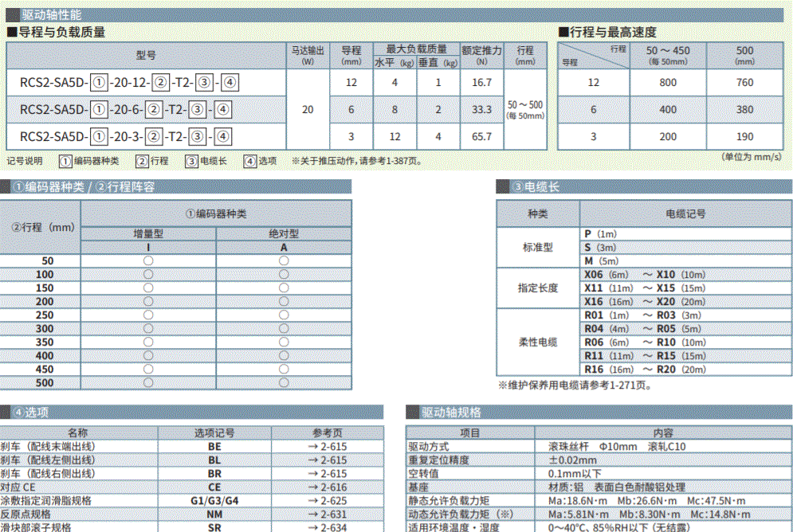793x532 pixels.
Task: Select rated thrust value 16.7
Action: click(481, 82)
